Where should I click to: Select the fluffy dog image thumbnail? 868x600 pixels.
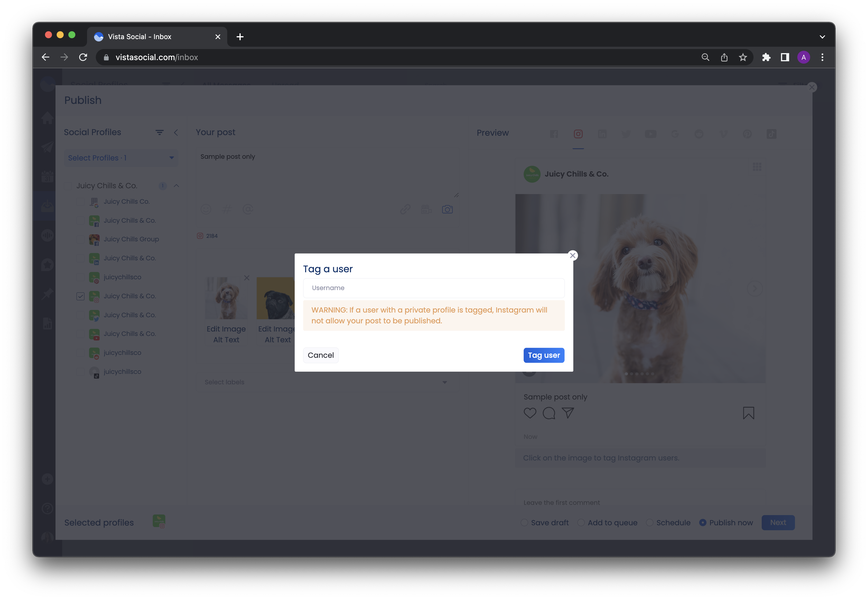tap(226, 299)
